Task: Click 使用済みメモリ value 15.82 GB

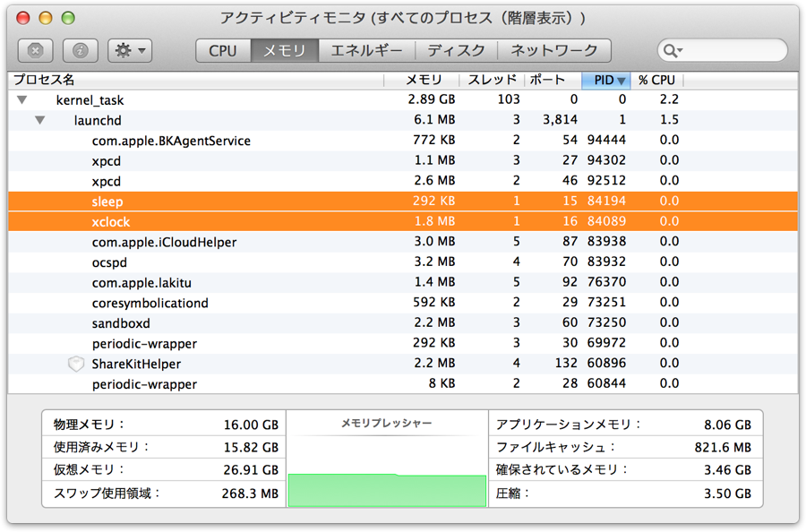Action: coord(251,448)
